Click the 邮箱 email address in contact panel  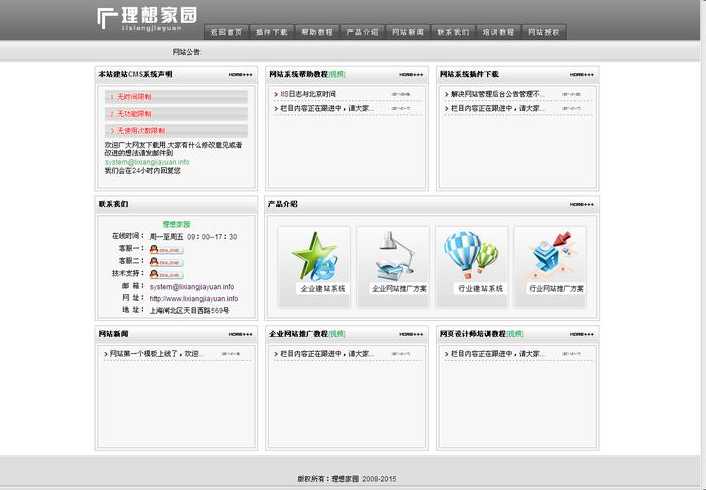[x=192, y=287]
